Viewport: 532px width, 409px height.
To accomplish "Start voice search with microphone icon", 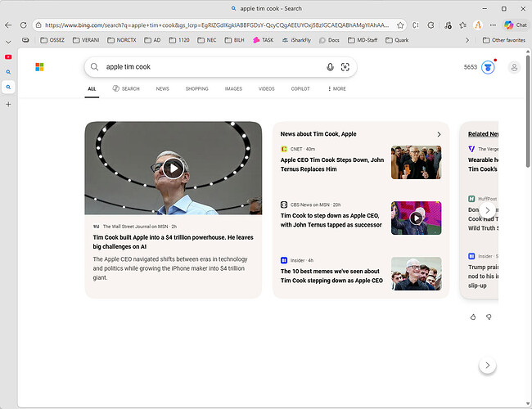I will [330, 67].
